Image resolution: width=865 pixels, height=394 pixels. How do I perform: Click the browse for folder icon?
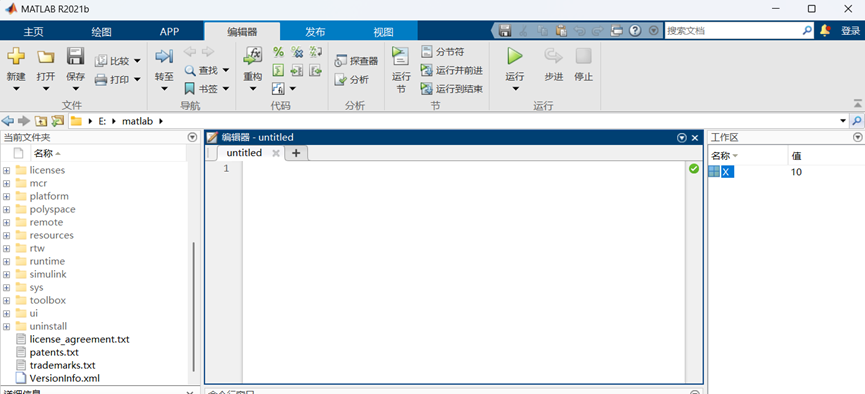(58, 121)
